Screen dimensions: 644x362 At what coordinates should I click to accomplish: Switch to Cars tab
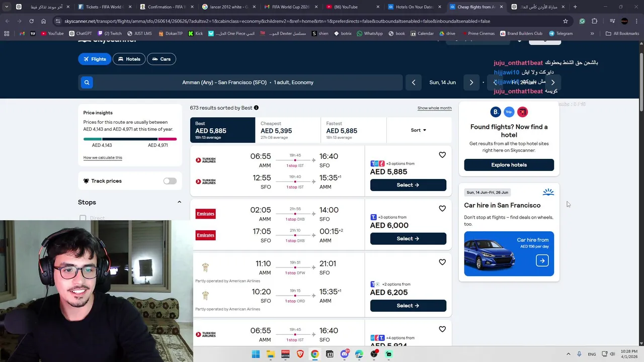tap(162, 59)
